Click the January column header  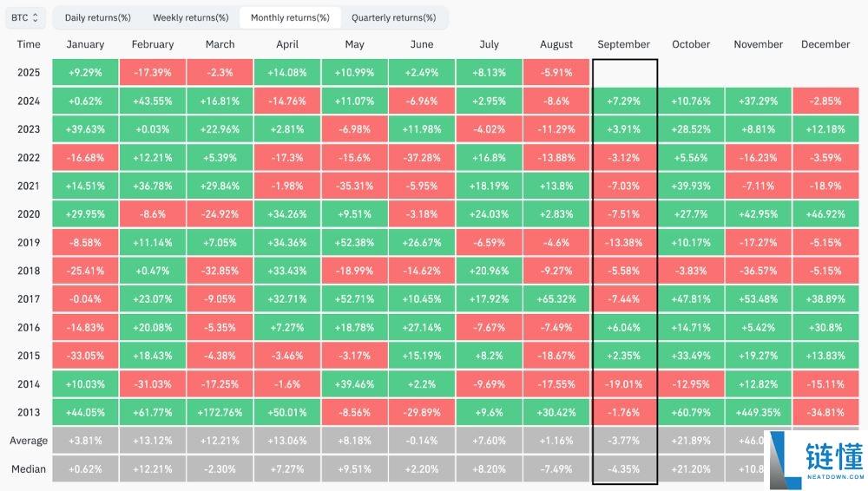point(85,44)
